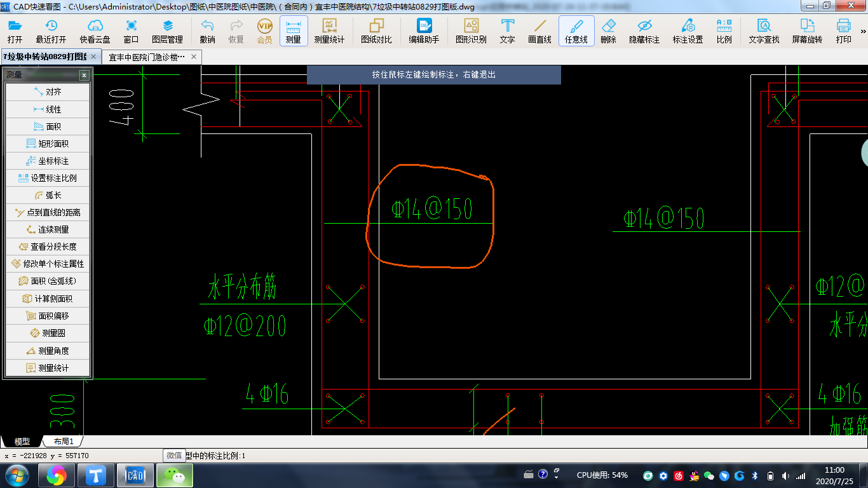Launch the 编辑助手 edit assistant
This screenshot has width=868, height=488.
click(x=424, y=31)
